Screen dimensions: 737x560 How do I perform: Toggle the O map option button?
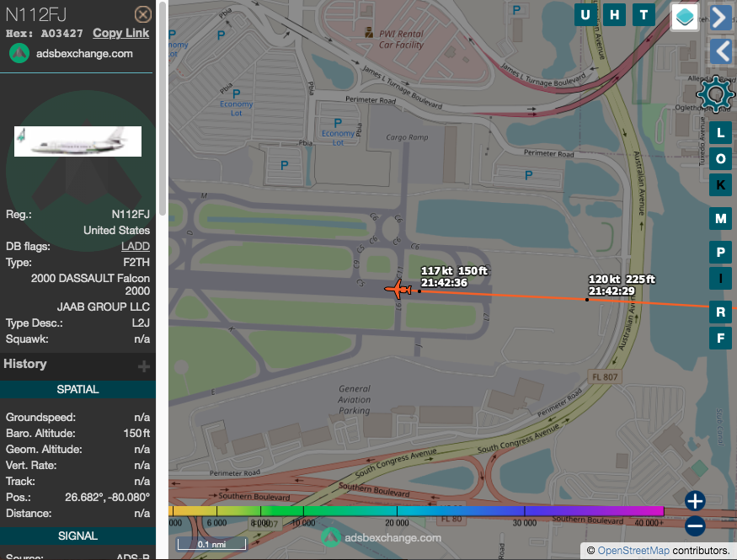[720, 159]
